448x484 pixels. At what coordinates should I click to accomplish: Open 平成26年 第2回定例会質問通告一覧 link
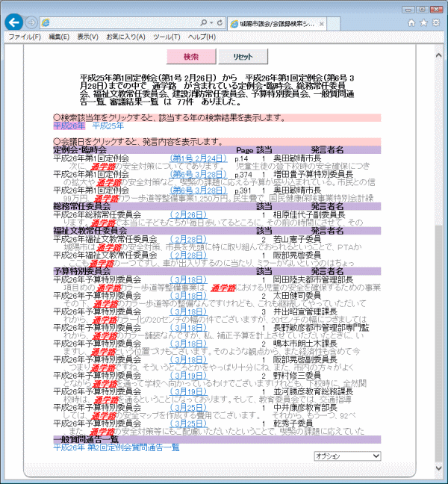tap(116, 447)
